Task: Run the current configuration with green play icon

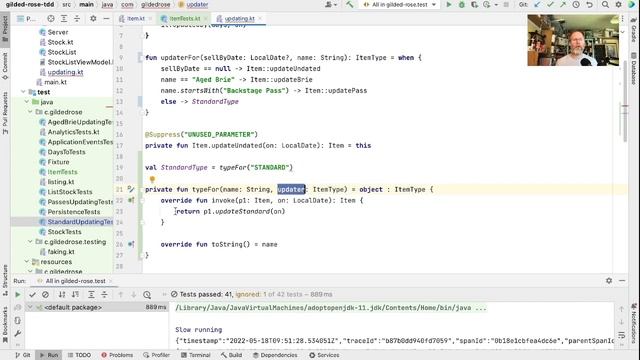Action: click(x=449, y=4)
